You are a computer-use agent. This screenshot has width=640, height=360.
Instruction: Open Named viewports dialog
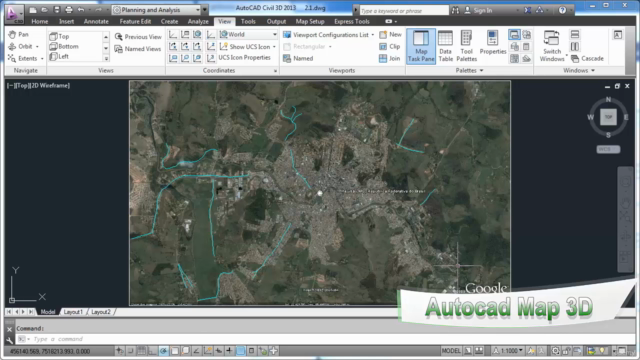(298, 58)
